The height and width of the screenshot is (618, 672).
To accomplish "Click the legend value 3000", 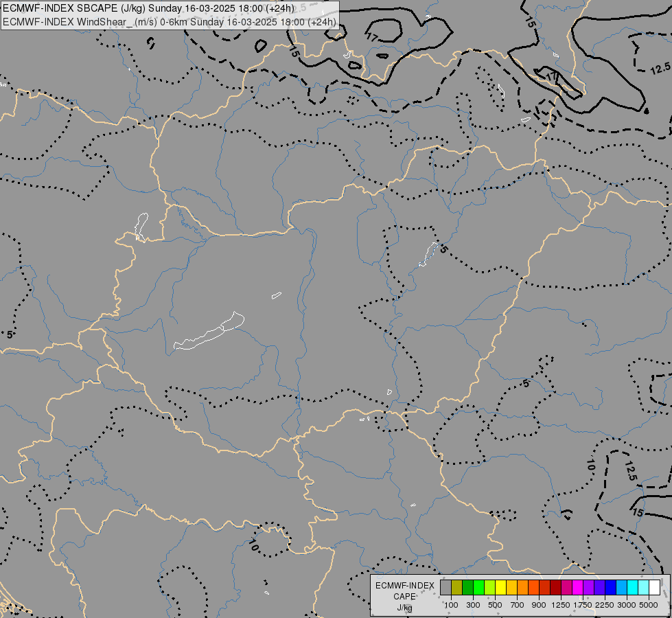I will 627,605.
